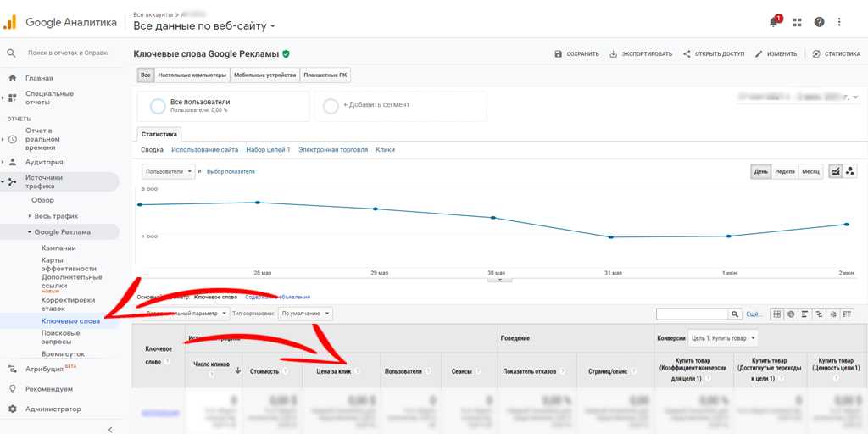Click the ЭКСПОРТИРОВАТЬ button
The height and width of the screenshot is (434, 868).
click(x=641, y=54)
